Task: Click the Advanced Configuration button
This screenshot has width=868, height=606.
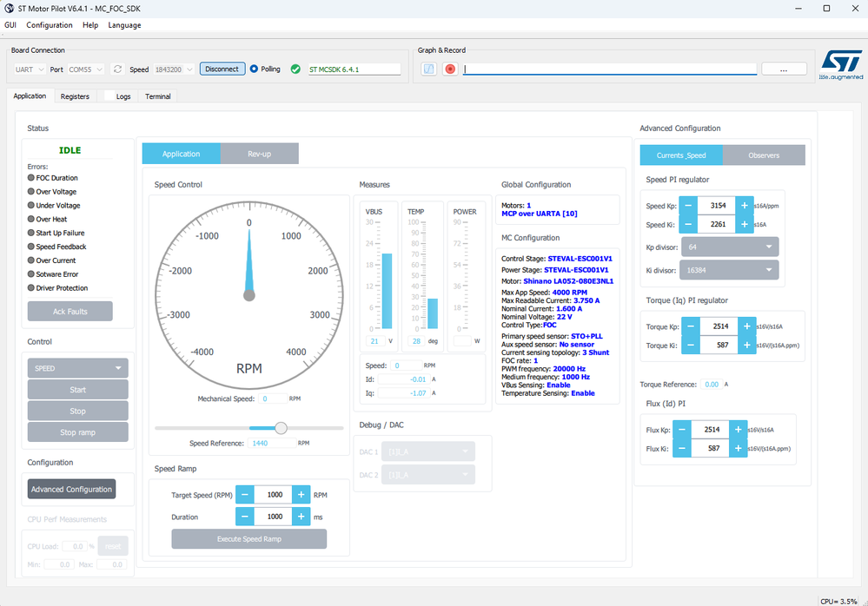Action: (72, 490)
